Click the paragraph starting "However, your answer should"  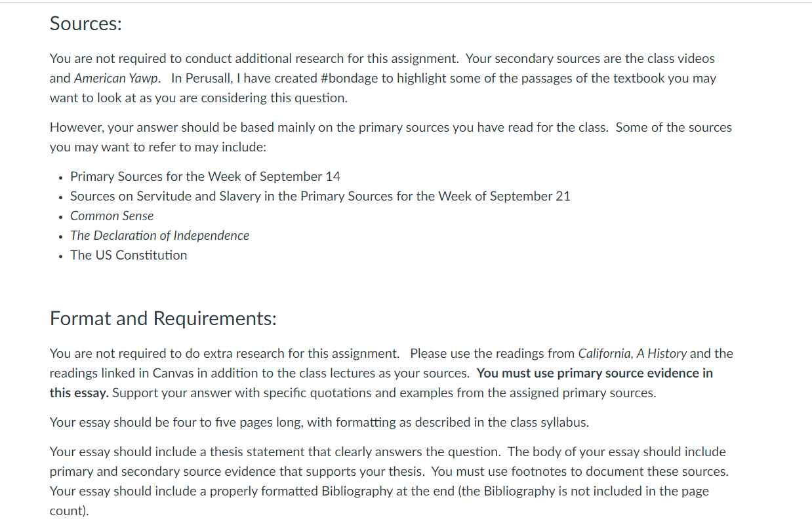(391, 137)
